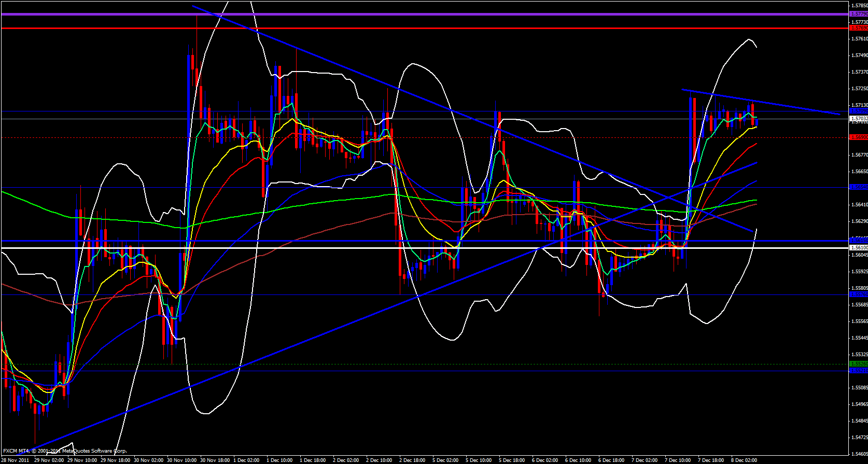Click the solid red horizontal line near top
This screenshot has height=464, width=868.
pyautogui.click(x=415, y=28)
